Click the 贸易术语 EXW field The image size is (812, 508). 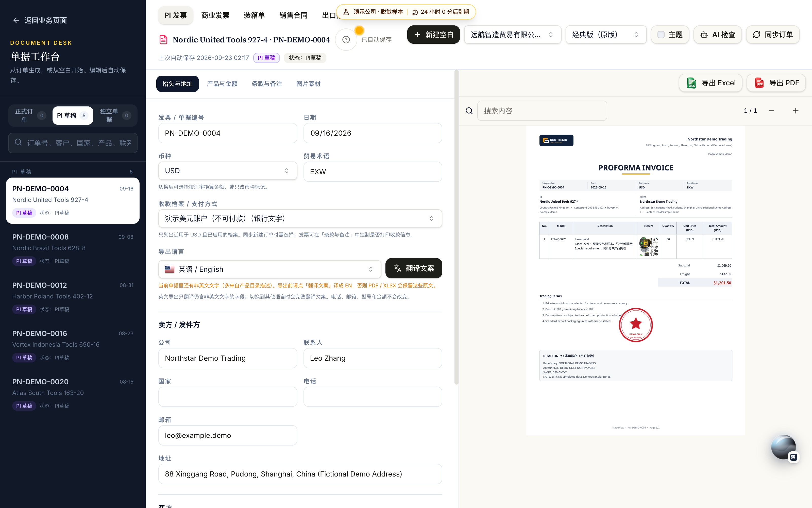[373, 172]
